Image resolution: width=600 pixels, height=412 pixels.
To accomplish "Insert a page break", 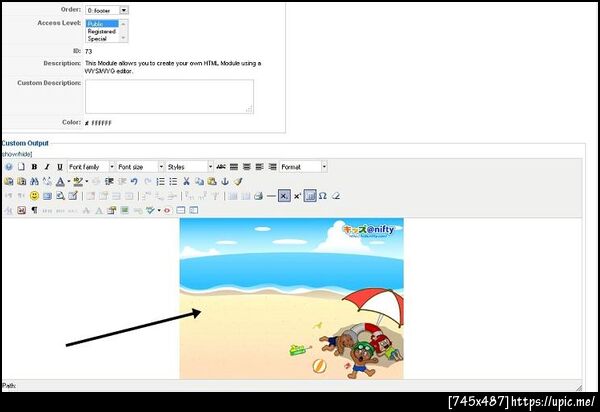I will (x=181, y=210).
